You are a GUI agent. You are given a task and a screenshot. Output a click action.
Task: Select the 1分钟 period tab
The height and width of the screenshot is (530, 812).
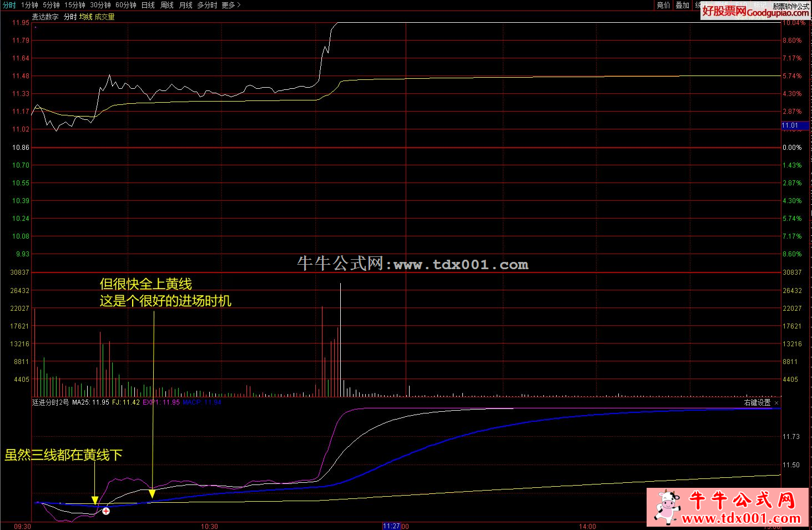[x=29, y=5]
